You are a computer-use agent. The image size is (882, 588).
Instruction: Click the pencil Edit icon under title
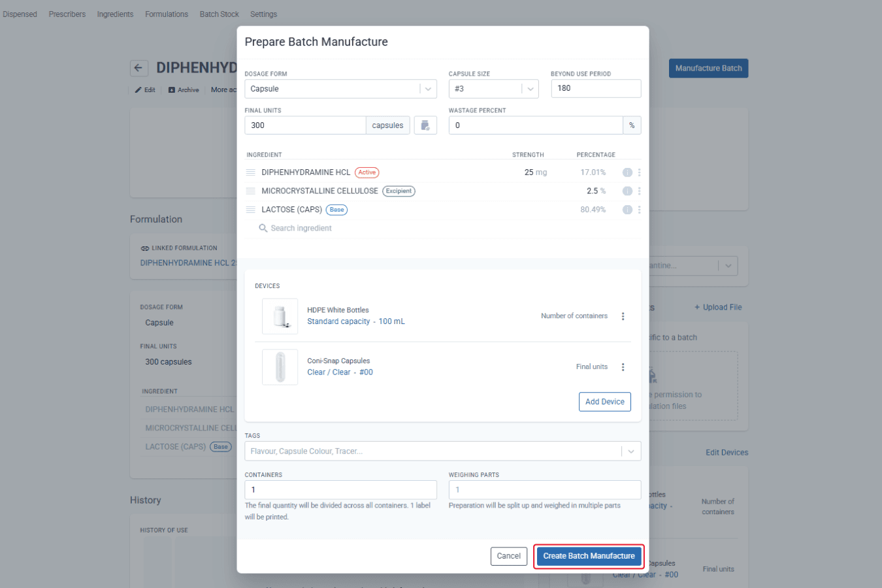138,90
